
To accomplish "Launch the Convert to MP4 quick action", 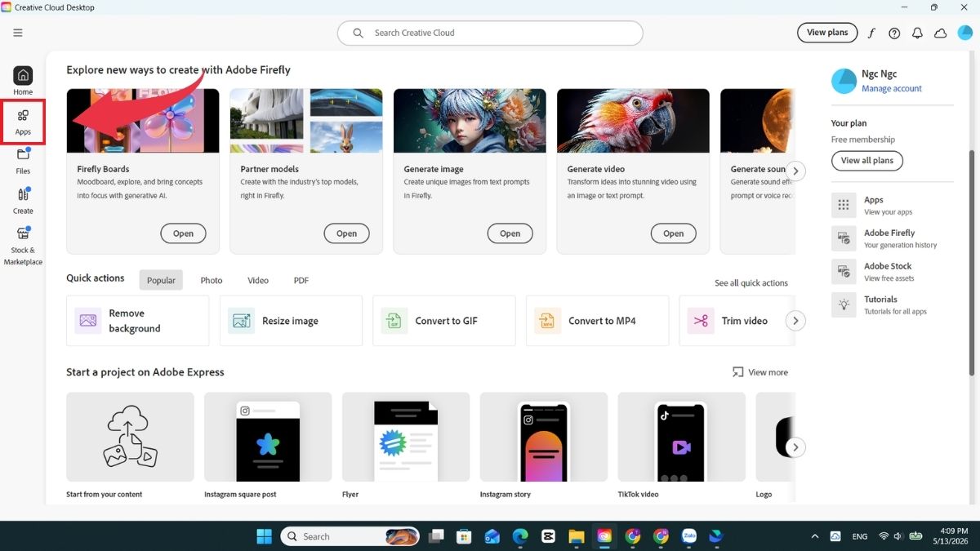I will point(597,321).
